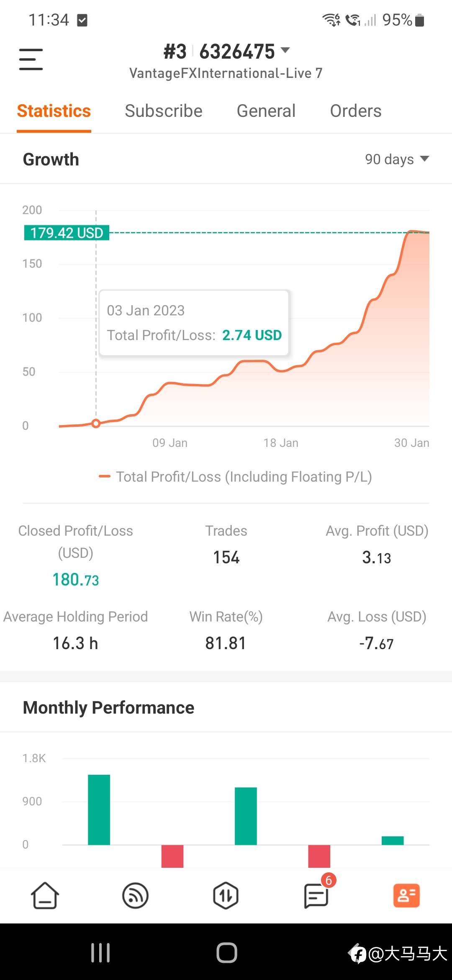Select the Statistics tab
This screenshot has height=980, width=452.
point(54,111)
